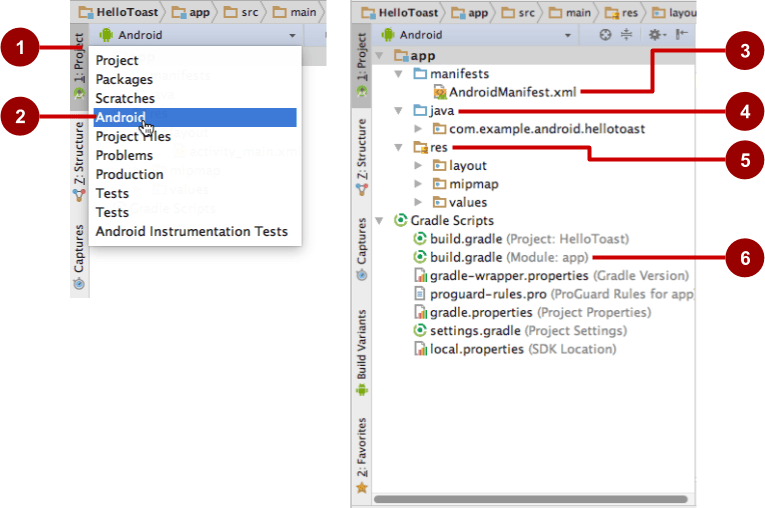Click the build.gradle (Module: app) gradle icon
The image size is (765, 508).
tap(420, 257)
